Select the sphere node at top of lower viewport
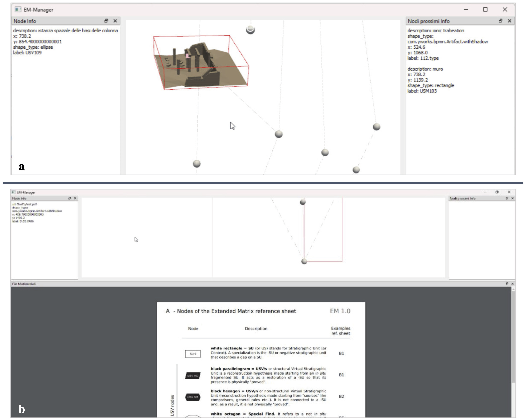The image size is (526, 420). click(303, 202)
